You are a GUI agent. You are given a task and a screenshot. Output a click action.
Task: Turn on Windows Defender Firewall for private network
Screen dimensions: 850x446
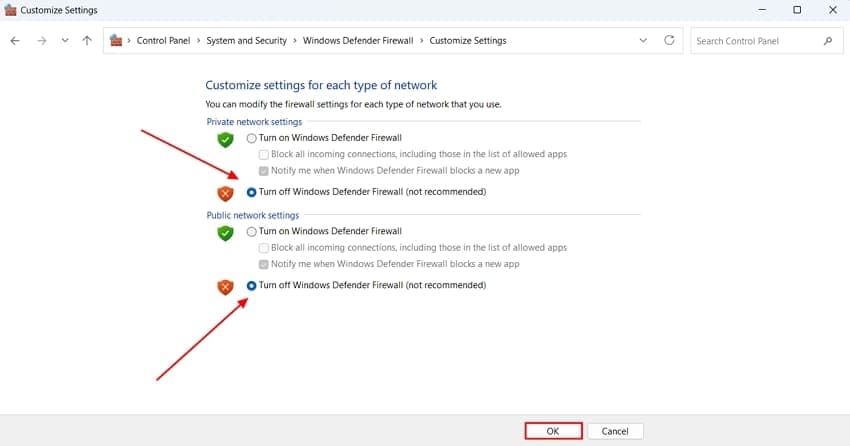251,138
